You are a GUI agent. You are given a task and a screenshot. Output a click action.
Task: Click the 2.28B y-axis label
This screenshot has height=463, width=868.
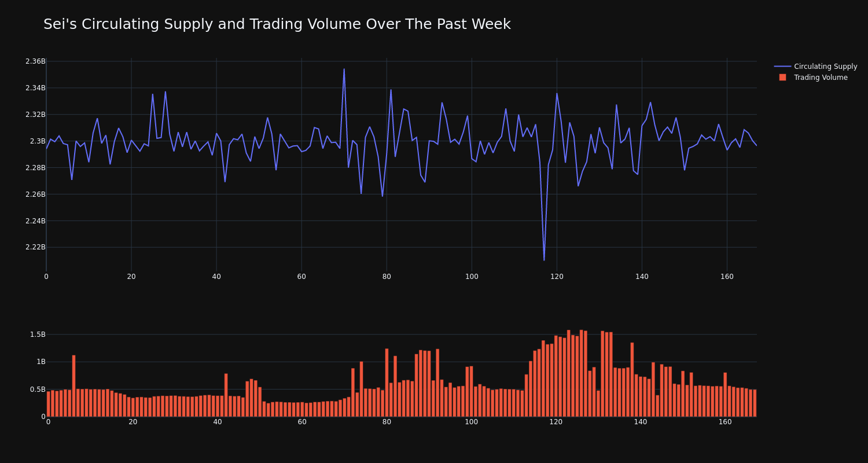pos(35,168)
